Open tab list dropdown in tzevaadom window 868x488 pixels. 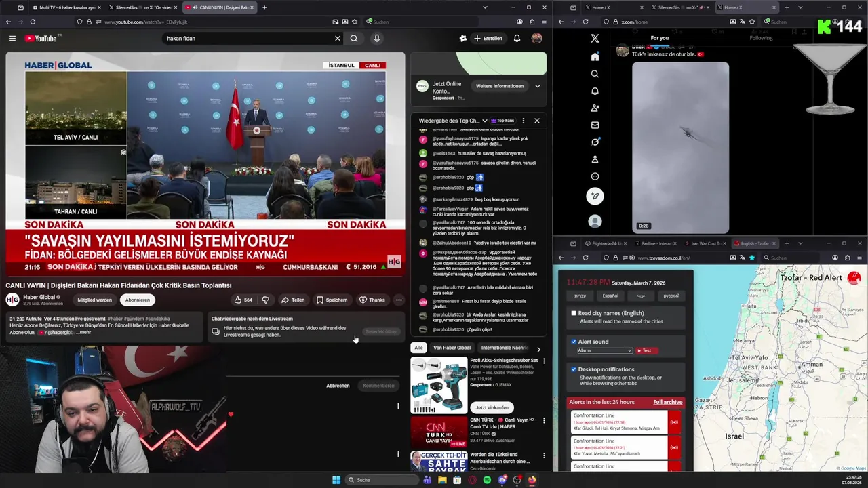click(800, 243)
